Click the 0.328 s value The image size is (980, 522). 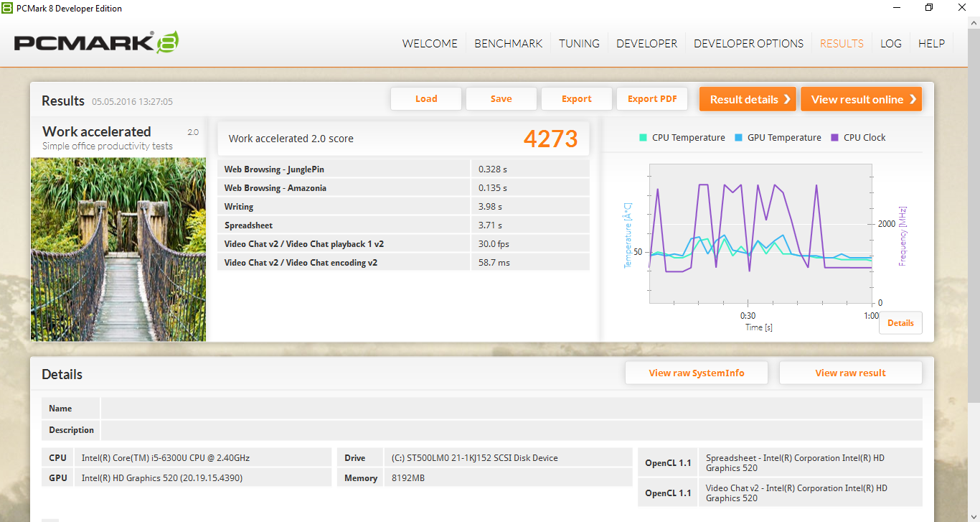[493, 169]
